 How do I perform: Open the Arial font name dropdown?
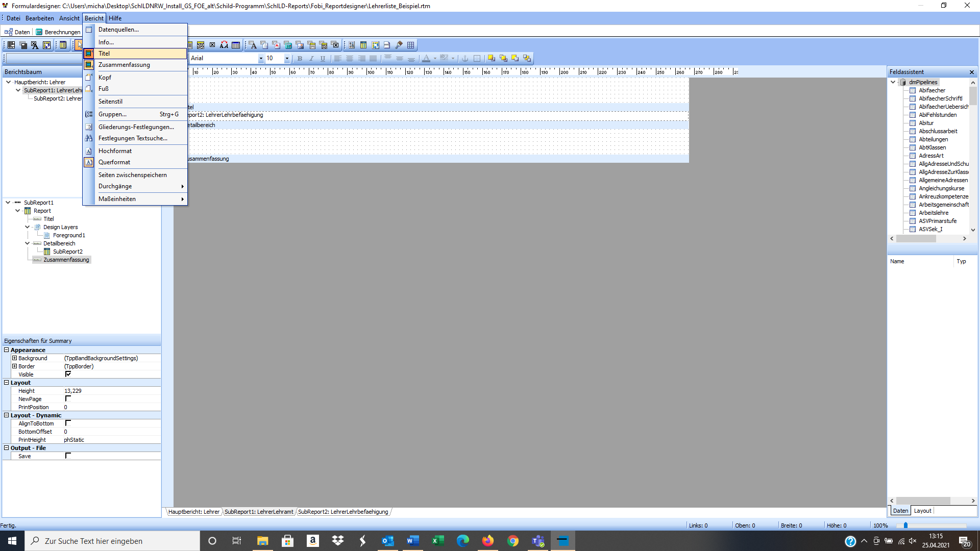[261, 59]
